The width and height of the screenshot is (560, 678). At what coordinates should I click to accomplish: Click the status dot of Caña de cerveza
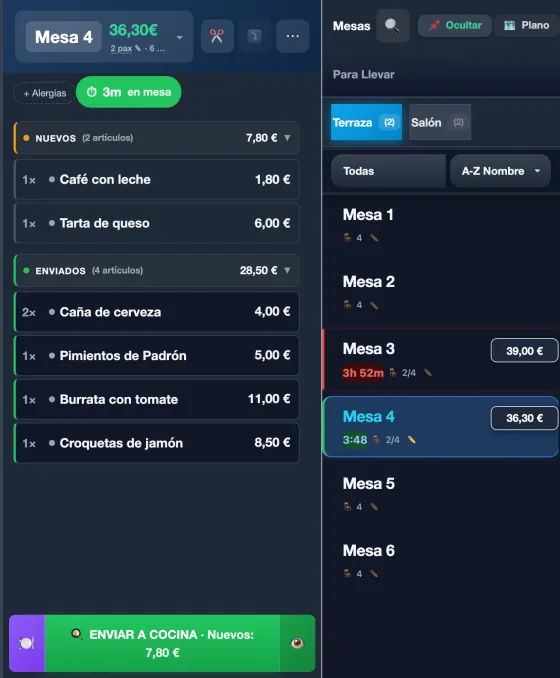coord(52,312)
